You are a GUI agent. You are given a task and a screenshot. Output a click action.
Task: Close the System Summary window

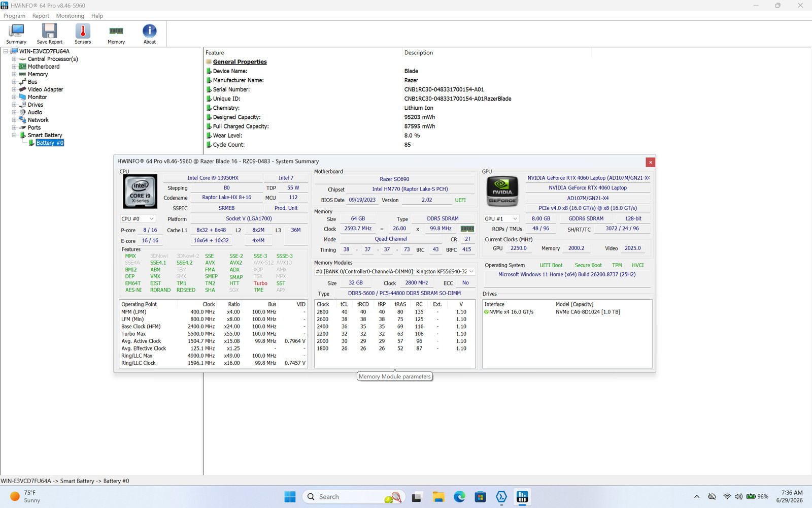click(650, 162)
